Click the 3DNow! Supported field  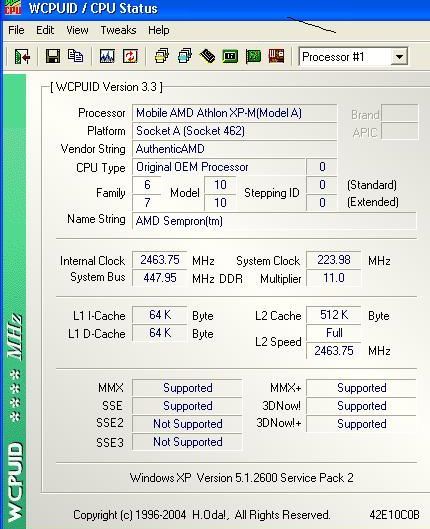pyautogui.click(x=361, y=406)
